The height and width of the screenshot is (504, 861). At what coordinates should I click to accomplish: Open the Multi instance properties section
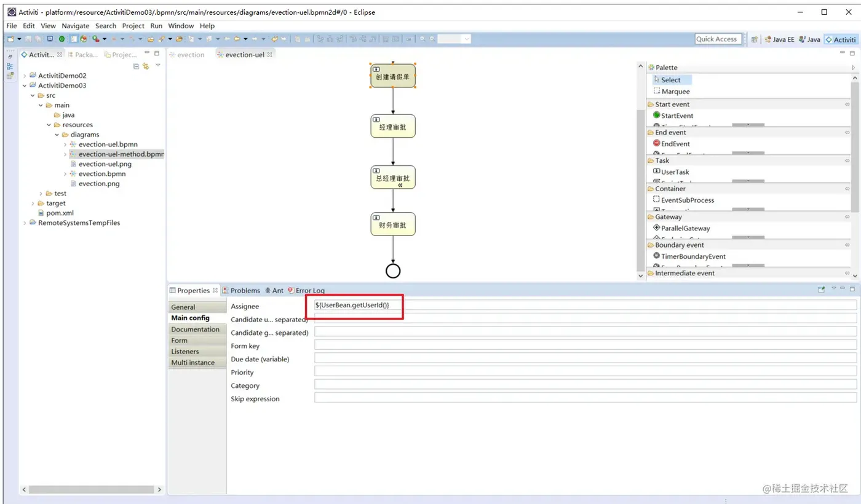coord(197,363)
